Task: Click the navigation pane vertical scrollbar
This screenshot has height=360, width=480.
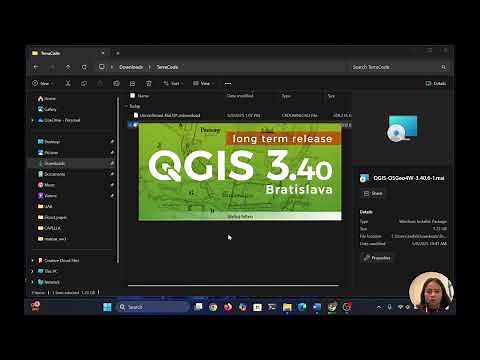Action: 118,180
